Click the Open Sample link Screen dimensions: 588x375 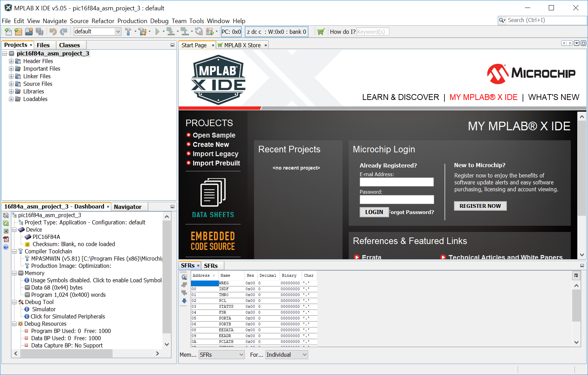pos(214,135)
